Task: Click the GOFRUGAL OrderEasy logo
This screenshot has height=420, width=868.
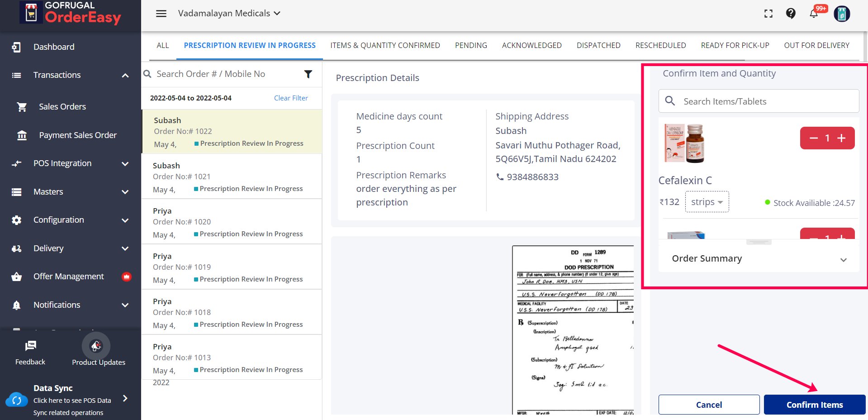Action: (x=71, y=13)
